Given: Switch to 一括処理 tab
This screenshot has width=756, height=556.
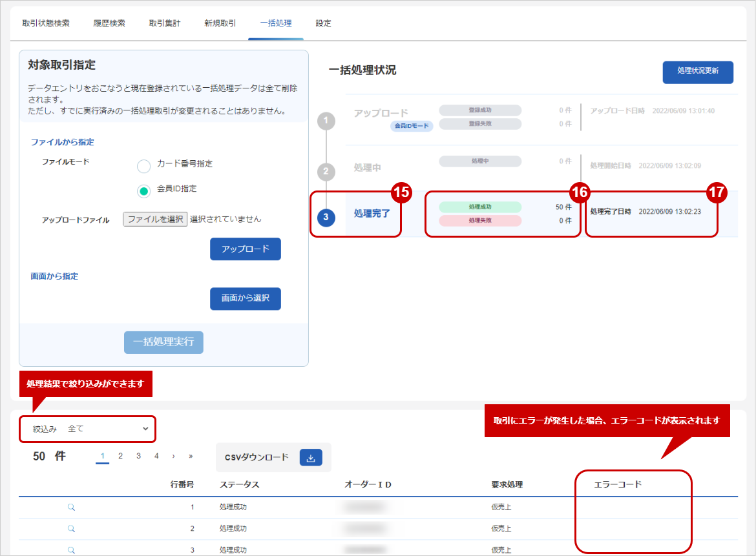Looking at the screenshot, I should point(276,23).
